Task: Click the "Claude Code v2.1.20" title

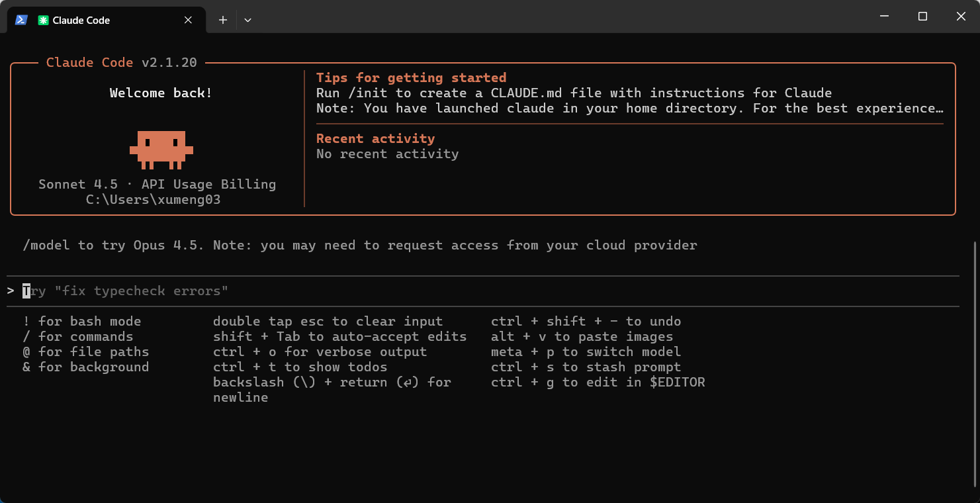Action: pos(121,62)
